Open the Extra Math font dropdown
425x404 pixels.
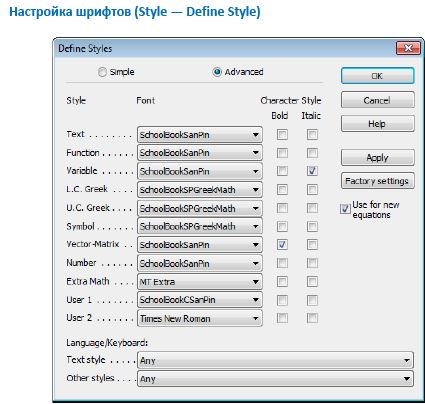[x=200, y=282]
